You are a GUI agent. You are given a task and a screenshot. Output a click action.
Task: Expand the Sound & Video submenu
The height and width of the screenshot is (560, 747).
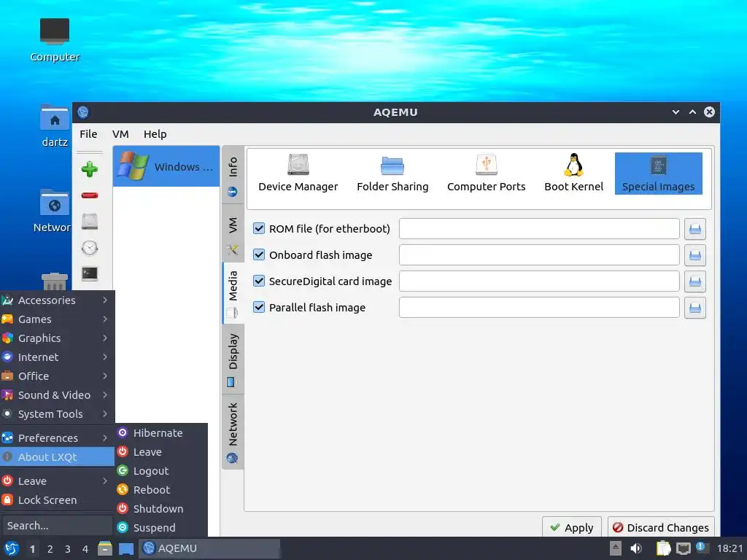coord(57,395)
